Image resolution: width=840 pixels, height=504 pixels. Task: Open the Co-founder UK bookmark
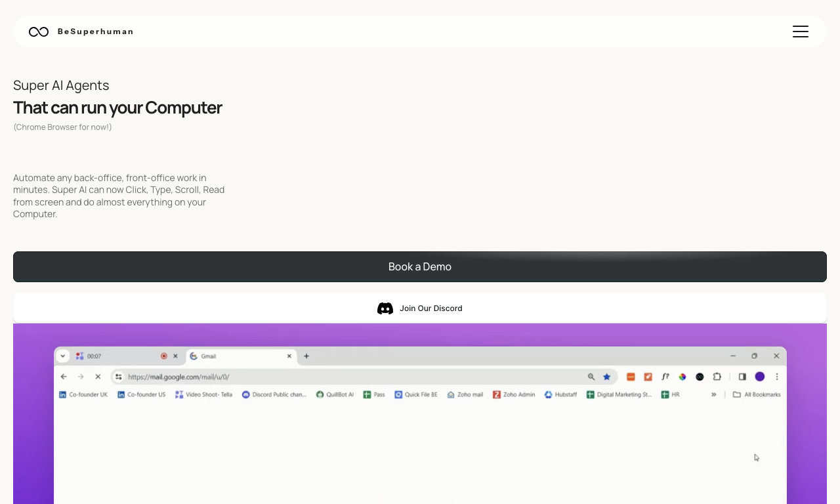tap(83, 394)
